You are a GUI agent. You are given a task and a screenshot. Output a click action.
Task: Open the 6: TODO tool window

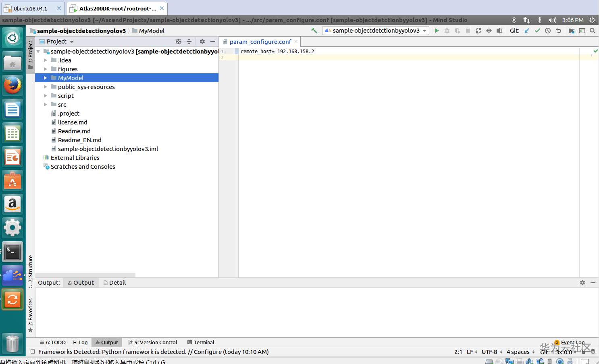[x=53, y=343]
